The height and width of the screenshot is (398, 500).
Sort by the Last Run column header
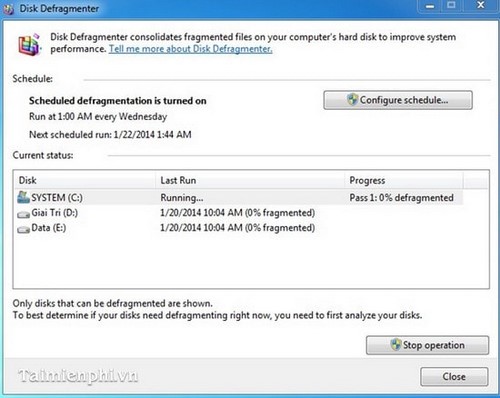tap(250, 180)
